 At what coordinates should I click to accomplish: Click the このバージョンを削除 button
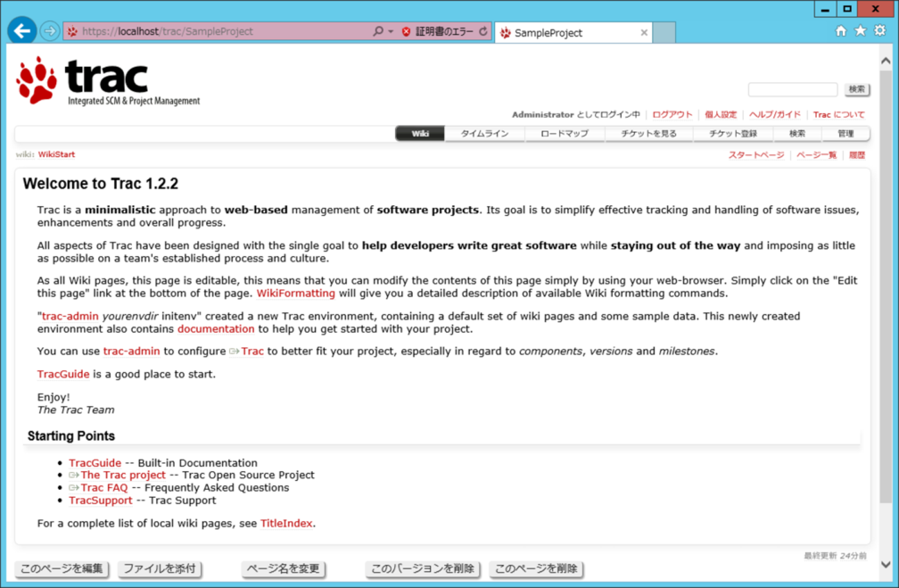(x=423, y=569)
